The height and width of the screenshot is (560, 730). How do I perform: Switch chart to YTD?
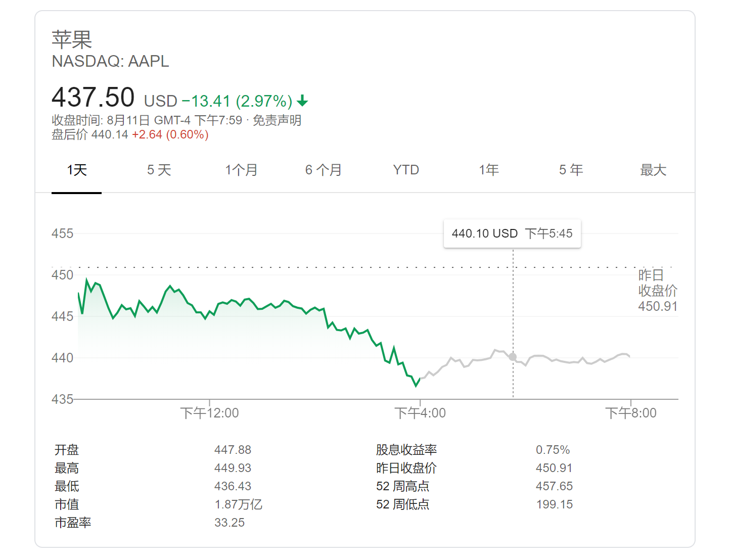coord(406,170)
